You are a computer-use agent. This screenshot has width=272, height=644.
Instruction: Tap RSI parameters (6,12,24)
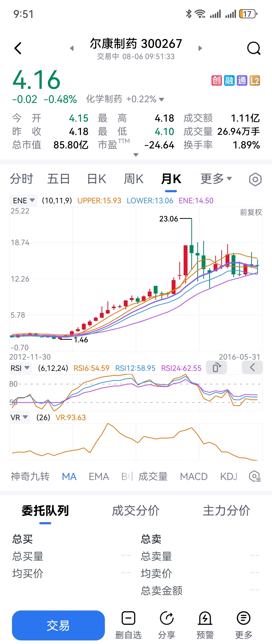(x=53, y=368)
